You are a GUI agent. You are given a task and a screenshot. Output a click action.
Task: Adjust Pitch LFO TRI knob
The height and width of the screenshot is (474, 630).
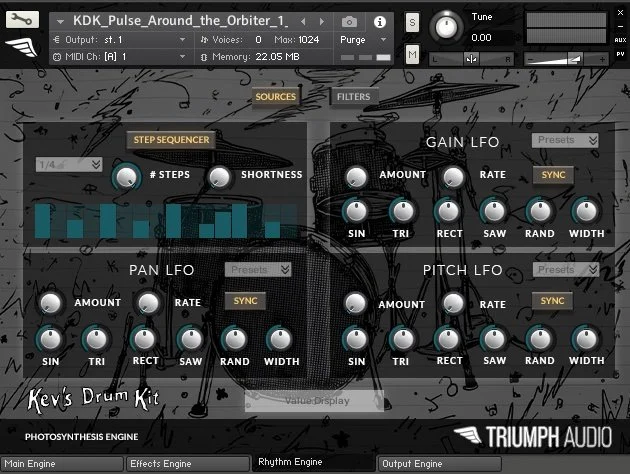click(x=403, y=339)
